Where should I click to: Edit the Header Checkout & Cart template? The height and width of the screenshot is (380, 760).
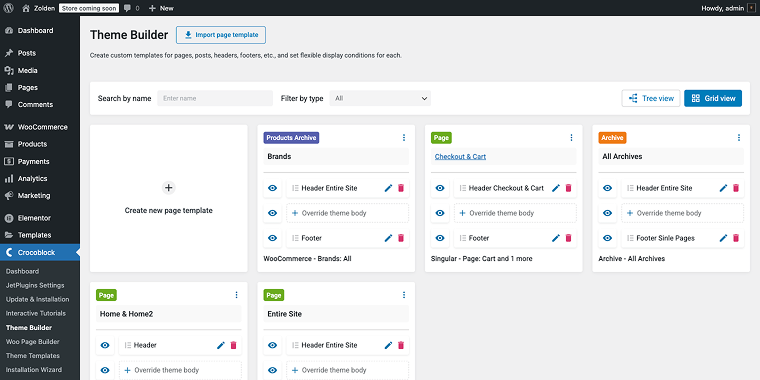[556, 188]
